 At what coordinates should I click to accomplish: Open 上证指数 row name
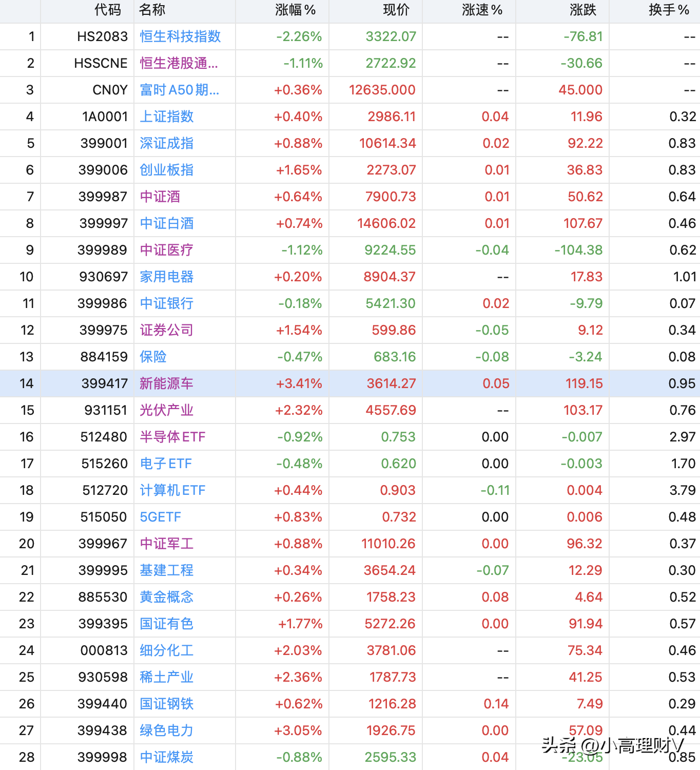pos(167,117)
